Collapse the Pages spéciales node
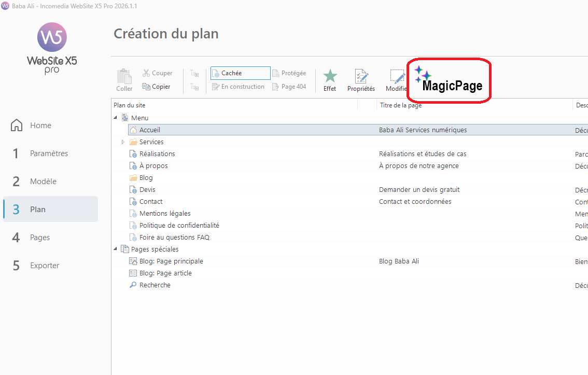This screenshot has width=588, height=375. coord(116,249)
